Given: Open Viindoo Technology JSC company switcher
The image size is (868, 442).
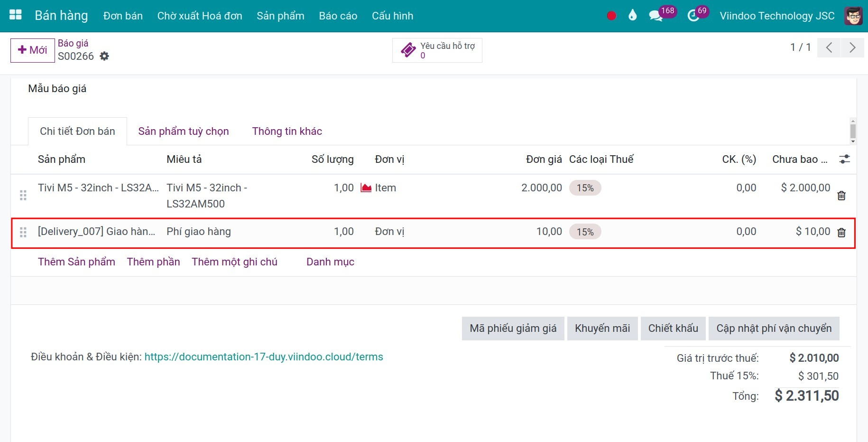Looking at the screenshot, I should [x=777, y=16].
